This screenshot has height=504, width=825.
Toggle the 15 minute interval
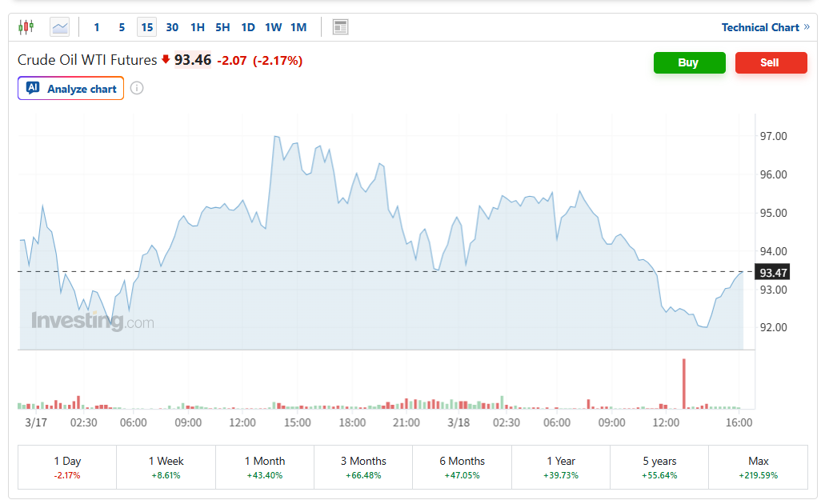coord(146,27)
